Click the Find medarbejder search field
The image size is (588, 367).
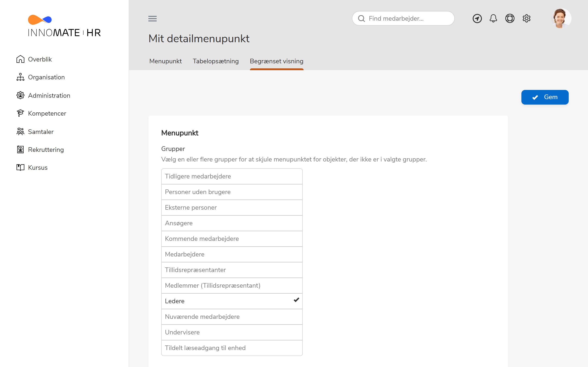click(x=403, y=18)
